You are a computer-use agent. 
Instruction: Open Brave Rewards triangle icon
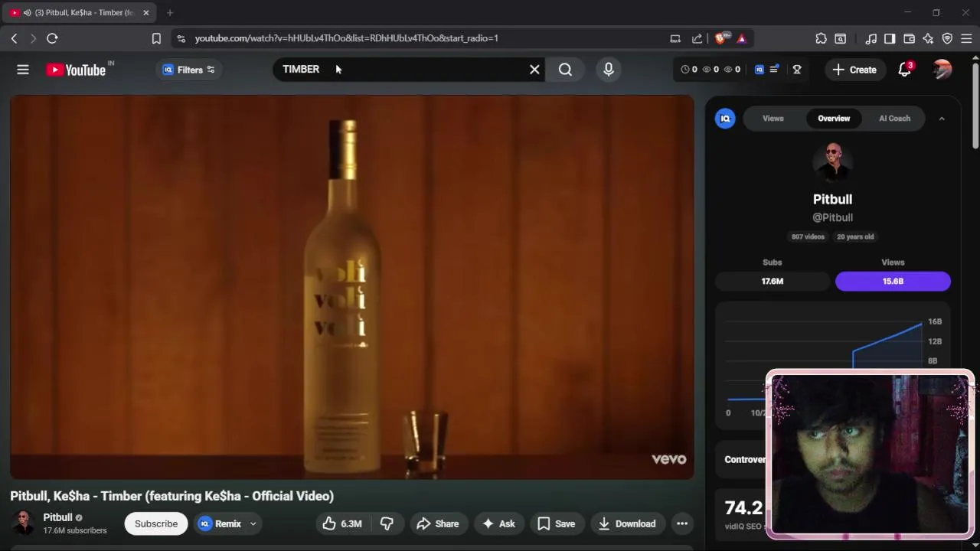coord(741,38)
